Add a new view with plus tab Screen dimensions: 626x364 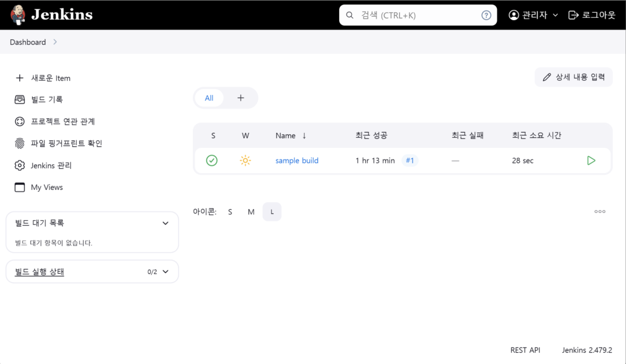(x=241, y=98)
